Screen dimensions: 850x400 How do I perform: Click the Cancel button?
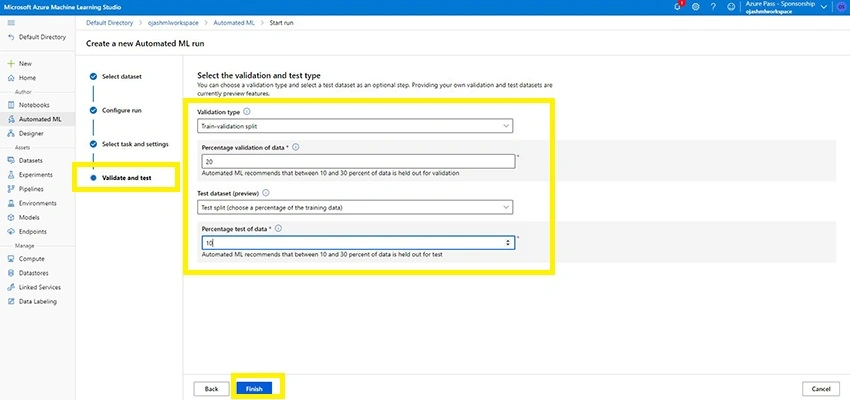(x=821, y=389)
